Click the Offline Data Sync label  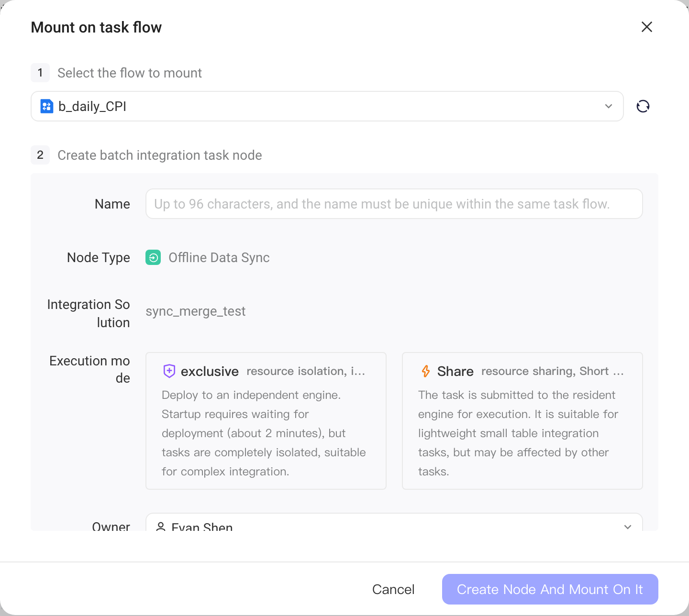219,257
